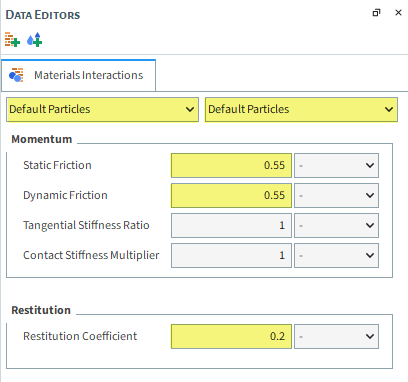This screenshot has width=408, height=382.
Task: Open the second Default Particles dropdown
Action: pyautogui.click(x=301, y=109)
